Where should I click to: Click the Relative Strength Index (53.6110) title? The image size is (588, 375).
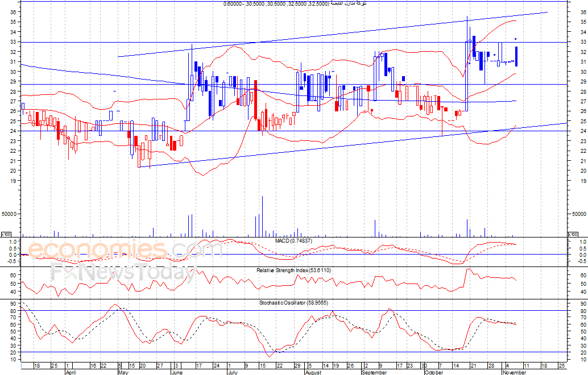tap(293, 270)
